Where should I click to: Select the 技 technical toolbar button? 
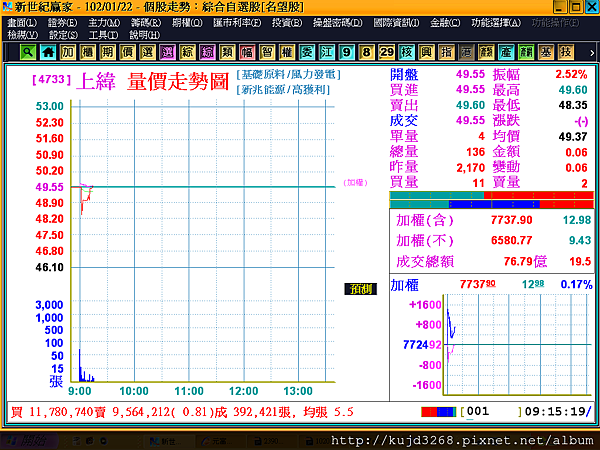tap(565, 52)
